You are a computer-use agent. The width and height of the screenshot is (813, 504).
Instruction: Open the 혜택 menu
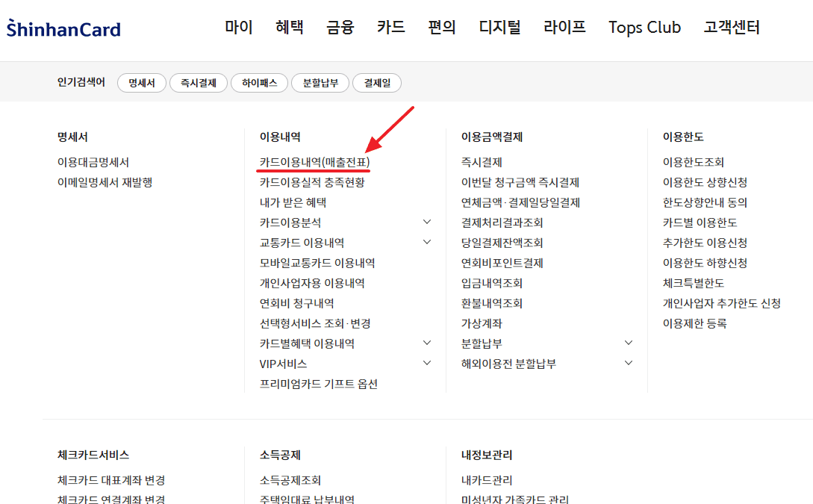point(289,27)
